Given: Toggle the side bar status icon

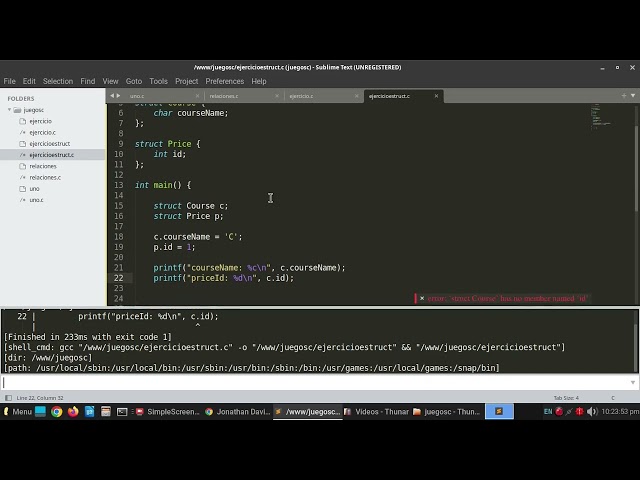Looking at the screenshot, I should (x=8, y=398).
